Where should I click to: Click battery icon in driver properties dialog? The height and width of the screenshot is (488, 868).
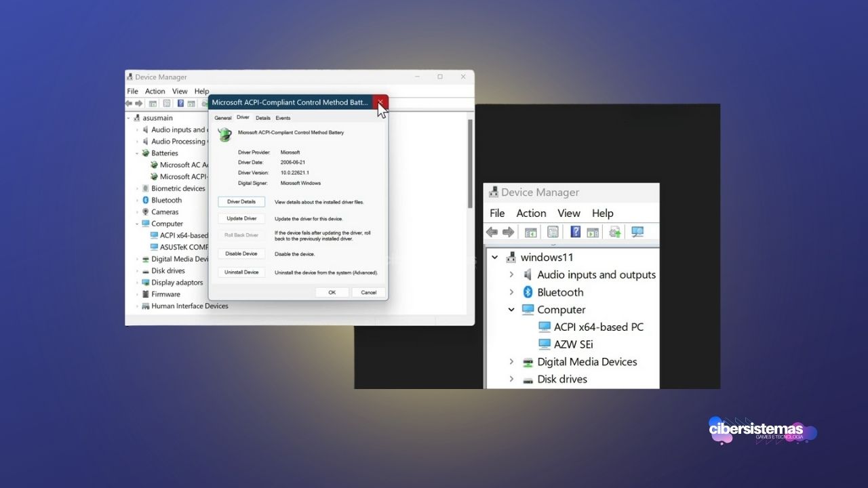225,134
